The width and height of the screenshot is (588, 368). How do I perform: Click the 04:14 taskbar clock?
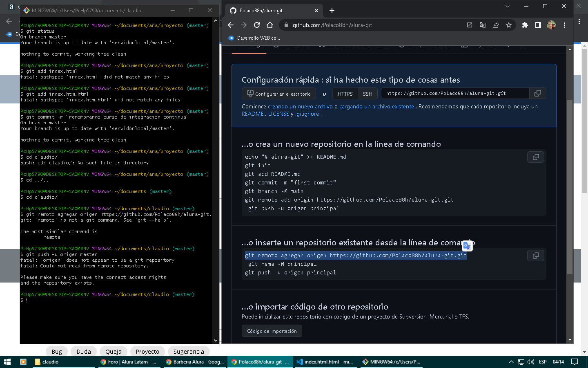pos(558,362)
